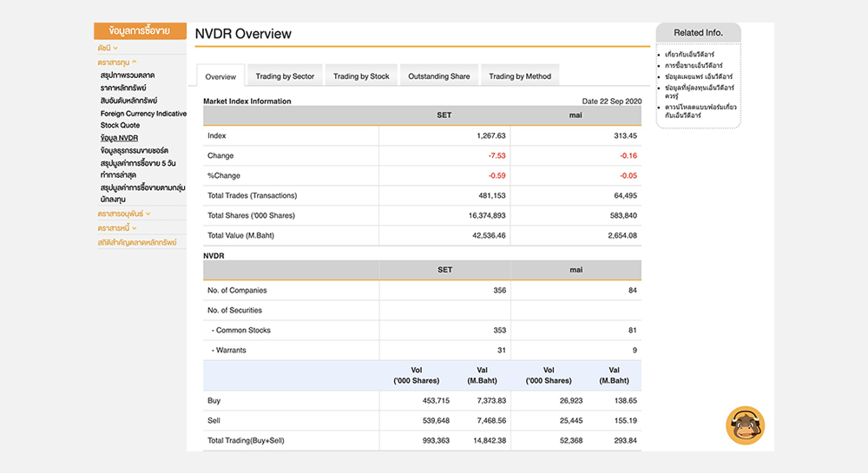Select the Outstanding Share tab
This screenshot has height=473, width=868.
[x=438, y=76]
